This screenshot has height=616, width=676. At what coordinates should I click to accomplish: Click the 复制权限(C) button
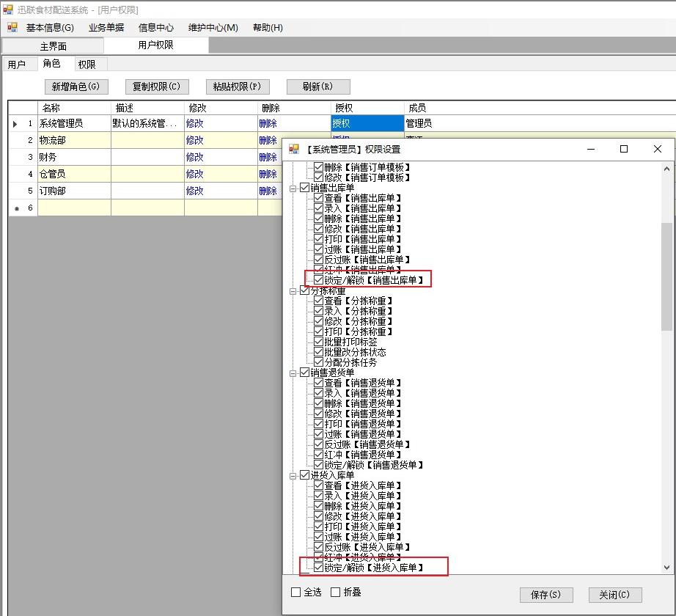tap(157, 87)
